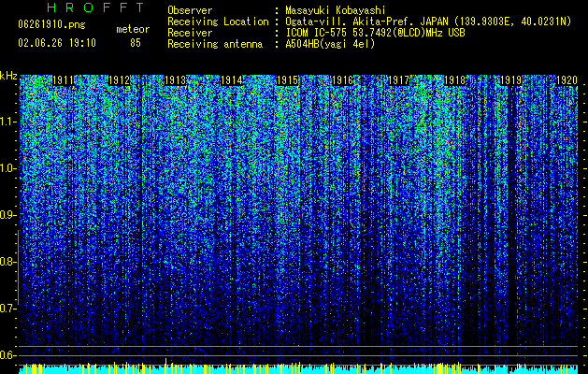Click the 1911 time marker

click(x=63, y=80)
